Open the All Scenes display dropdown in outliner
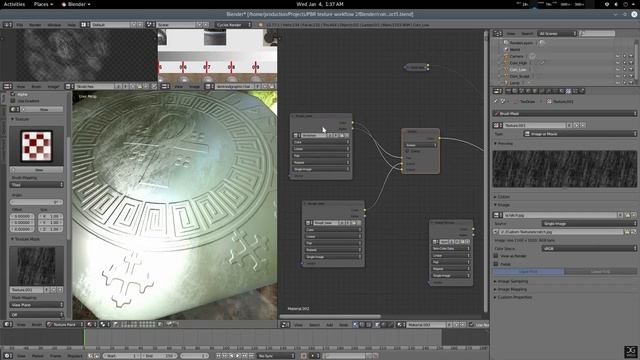640x360 pixels. (x=557, y=33)
